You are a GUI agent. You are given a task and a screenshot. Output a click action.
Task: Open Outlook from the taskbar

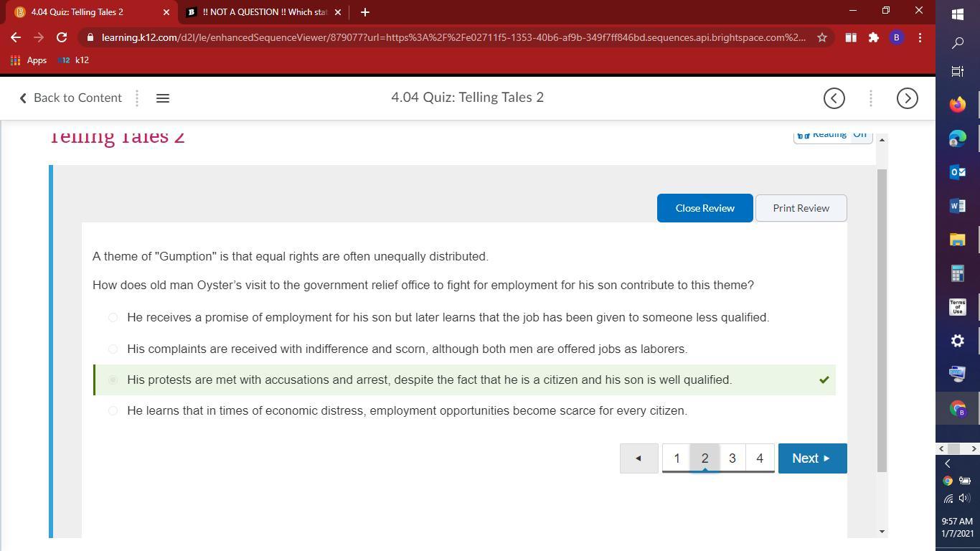pos(958,172)
